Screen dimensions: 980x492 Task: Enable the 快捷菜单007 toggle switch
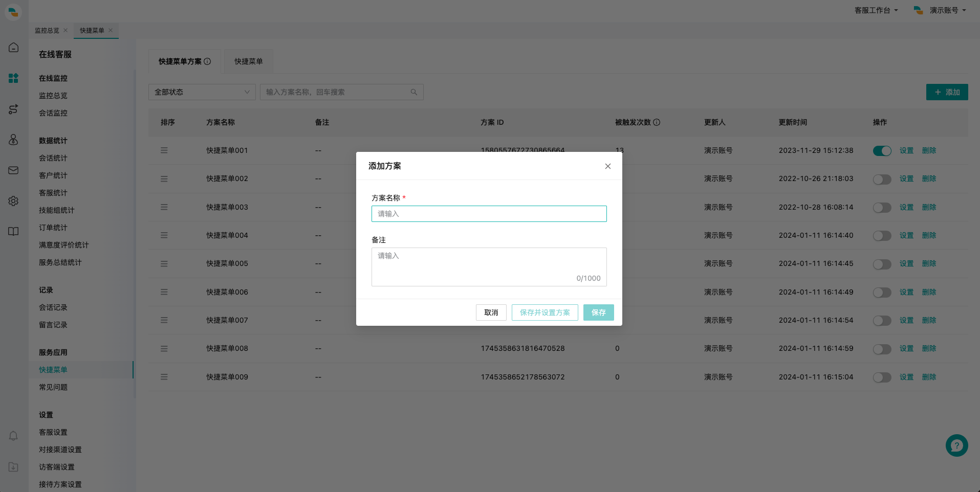click(882, 321)
